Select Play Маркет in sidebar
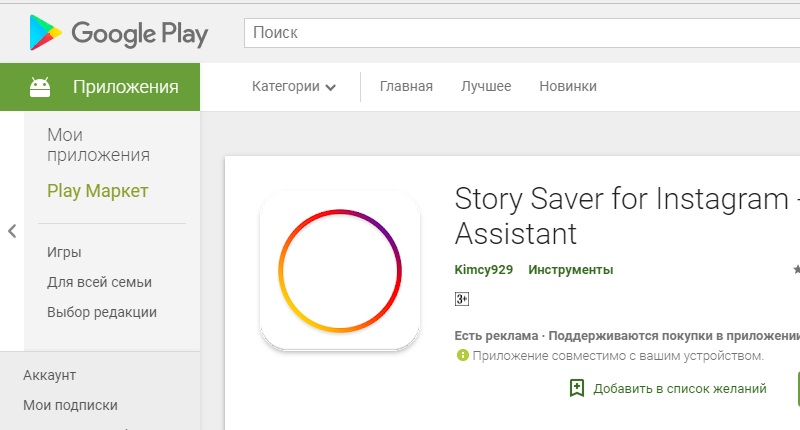The width and height of the screenshot is (800, 430). 97,191
